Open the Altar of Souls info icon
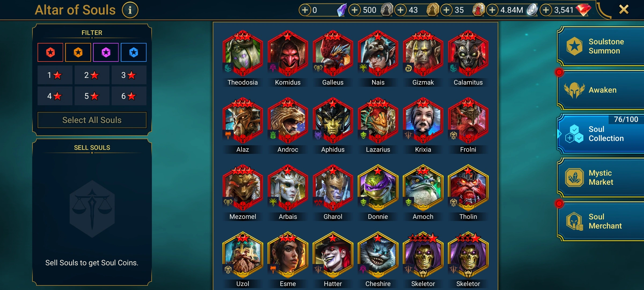The image size is (644, 290). pos(130,10)
